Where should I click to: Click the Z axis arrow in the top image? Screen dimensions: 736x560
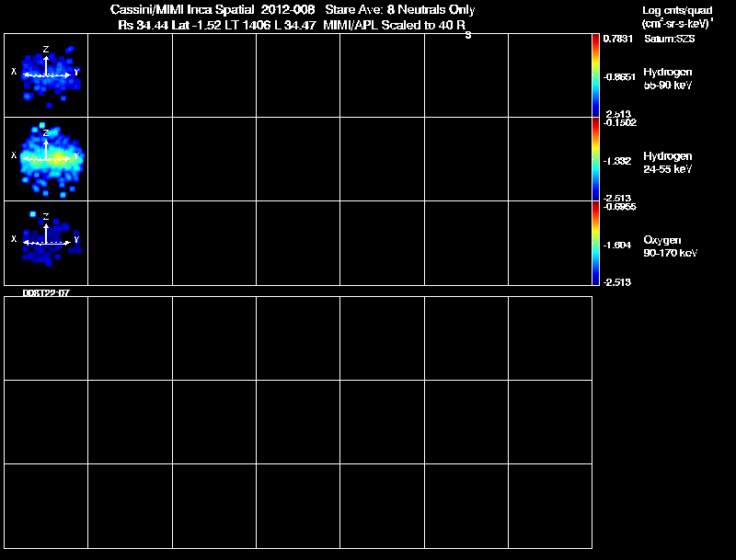click(46, 64)
